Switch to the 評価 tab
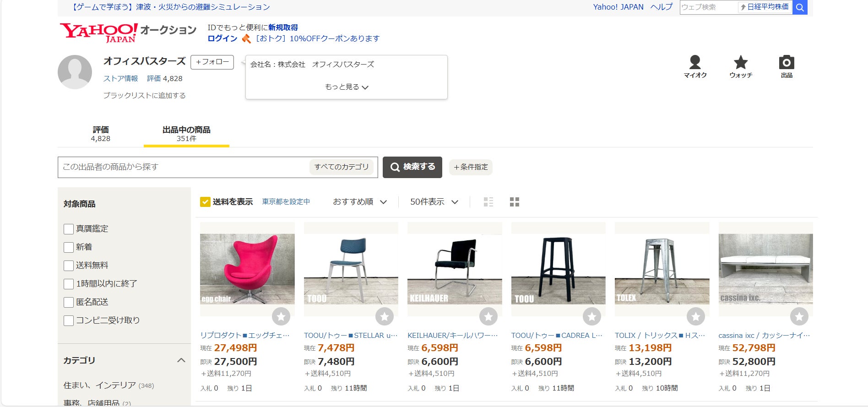Viewport: 868px width, 407px height. tap(101, 134)
